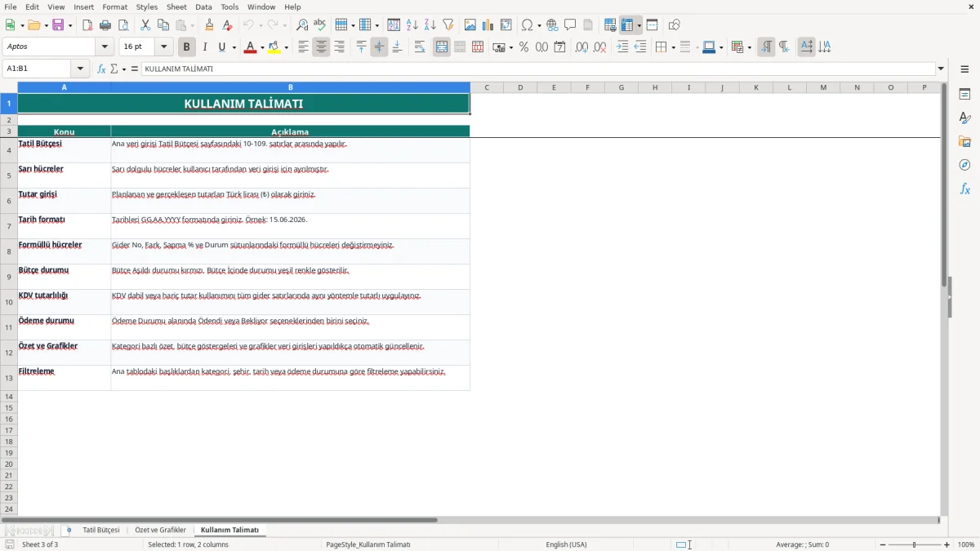Toggle Left-to-Right text direction
Image resolution: width=980 pixels, height=551 pixels.
coord(766,47)
